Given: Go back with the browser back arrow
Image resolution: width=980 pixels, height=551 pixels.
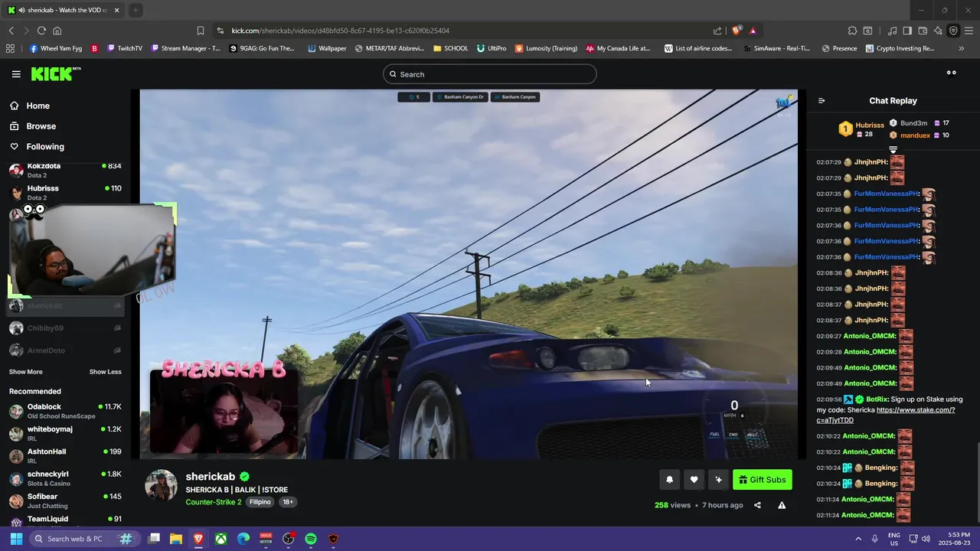Looking at the screenshot, I should click(x=11, y=31).
